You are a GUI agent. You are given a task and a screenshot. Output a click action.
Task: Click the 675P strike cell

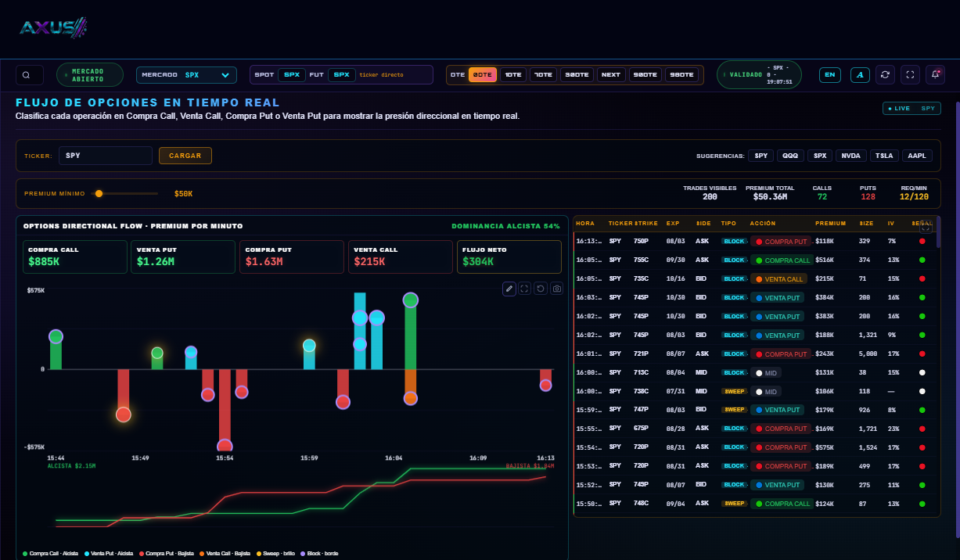pos(642,429)
